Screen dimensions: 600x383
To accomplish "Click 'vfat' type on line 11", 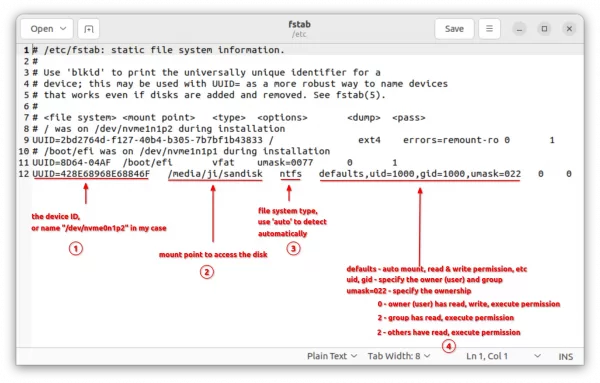I will (223, 163).
